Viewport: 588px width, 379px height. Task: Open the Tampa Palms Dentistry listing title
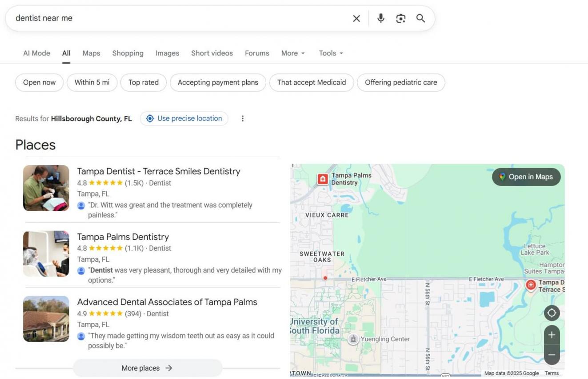[123, 236]
